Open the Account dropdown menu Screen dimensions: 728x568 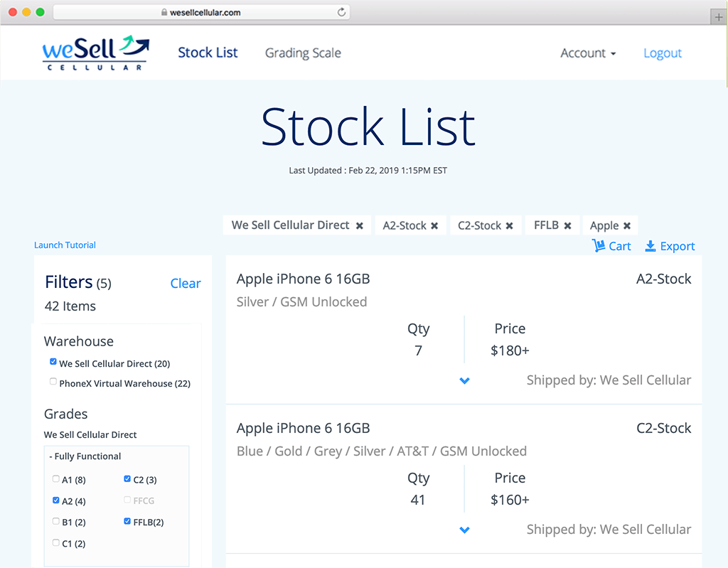tap(588, 53)
